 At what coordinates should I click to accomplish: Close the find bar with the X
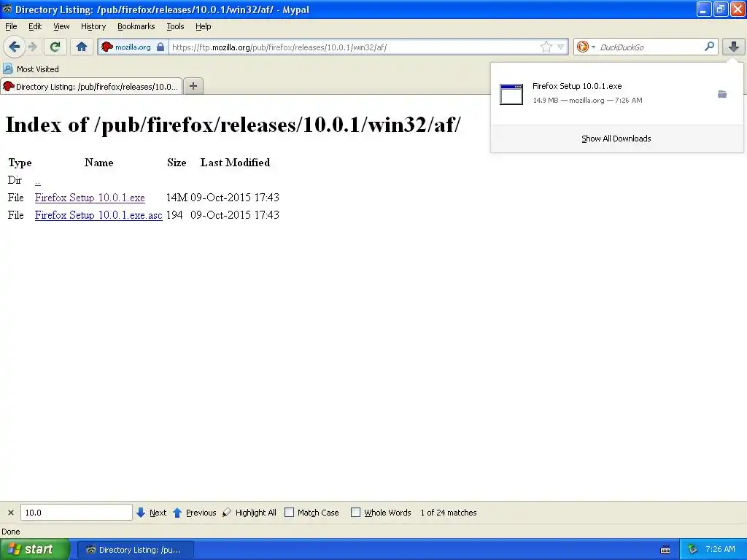pos(10,513)
